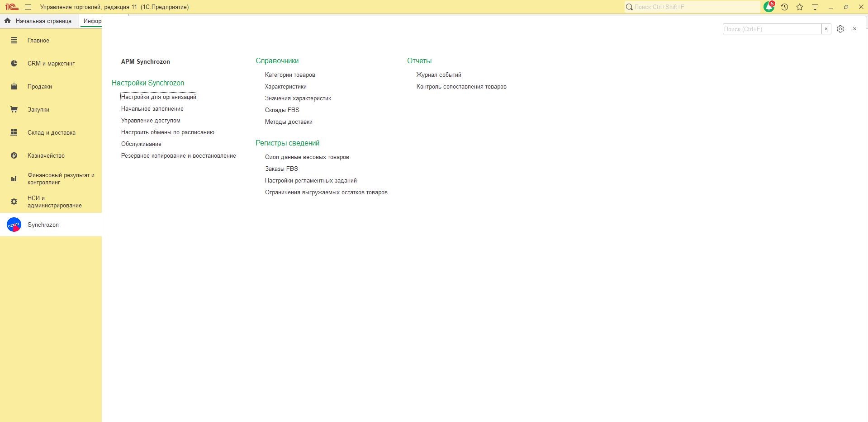
Task: Focus the global search field Ctrl+Shift+F
Action: [x=697, y=7]
